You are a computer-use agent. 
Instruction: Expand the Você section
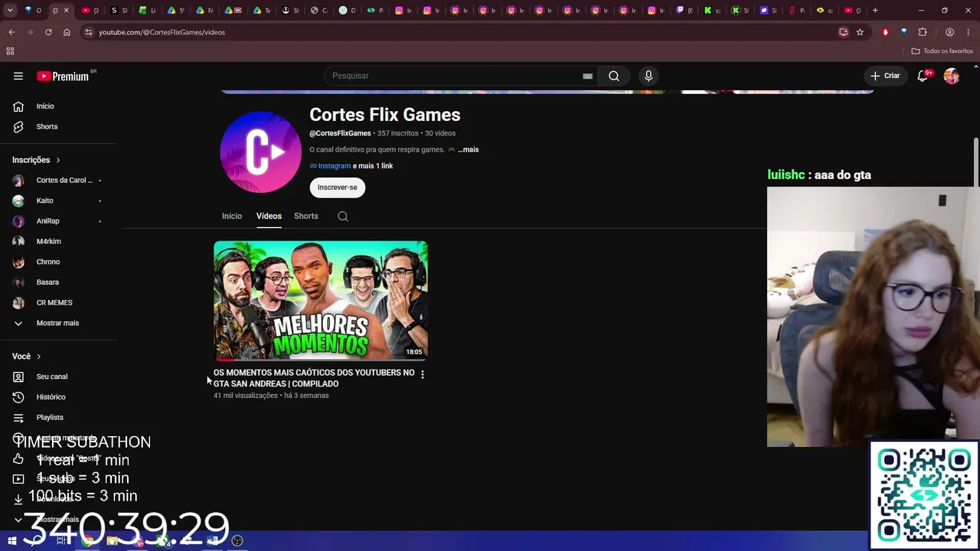pyautogui.click(x=27, y=356)
